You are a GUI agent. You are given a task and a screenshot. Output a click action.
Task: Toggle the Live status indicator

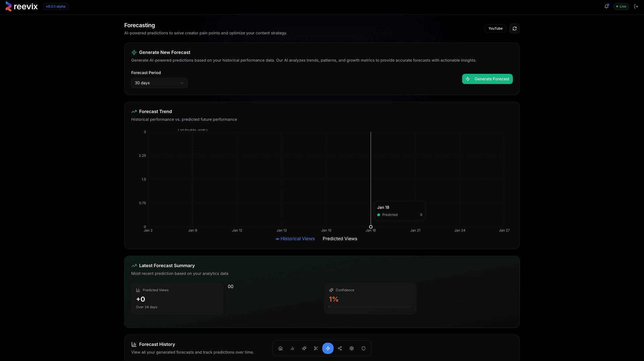click(x=621, y=6)
